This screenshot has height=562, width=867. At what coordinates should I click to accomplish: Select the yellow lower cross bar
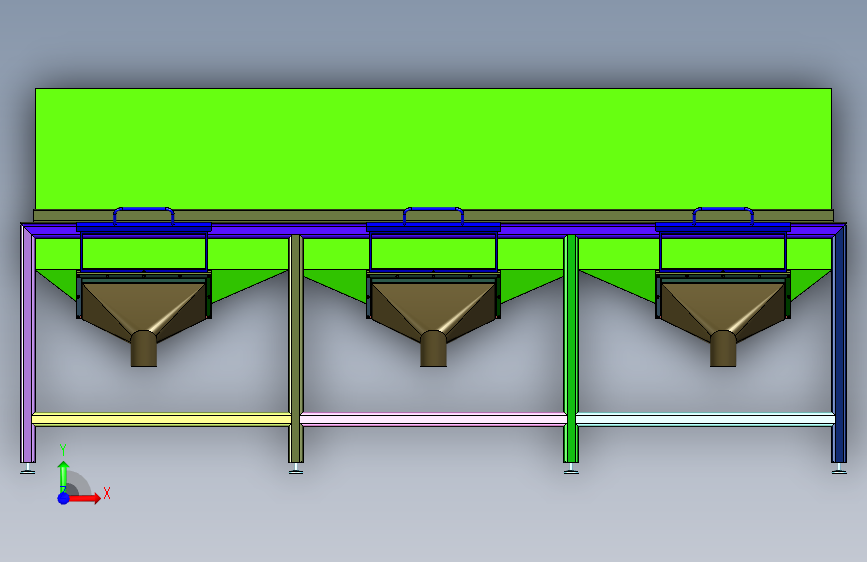click(x=161, y=419)
